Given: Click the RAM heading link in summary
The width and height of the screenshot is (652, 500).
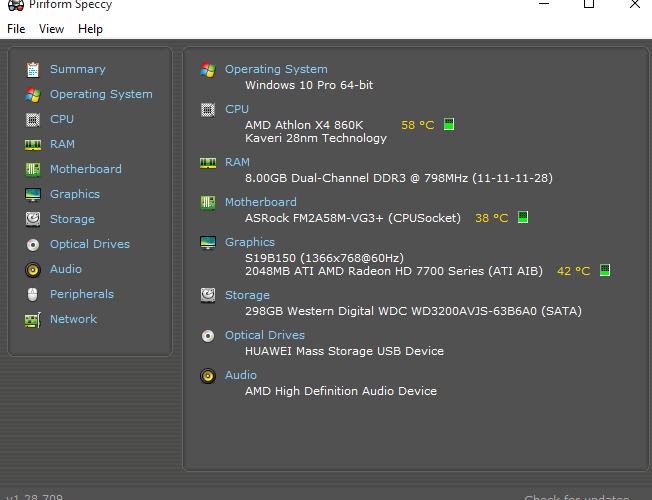Looking at the screenshot, I should 237,162.
